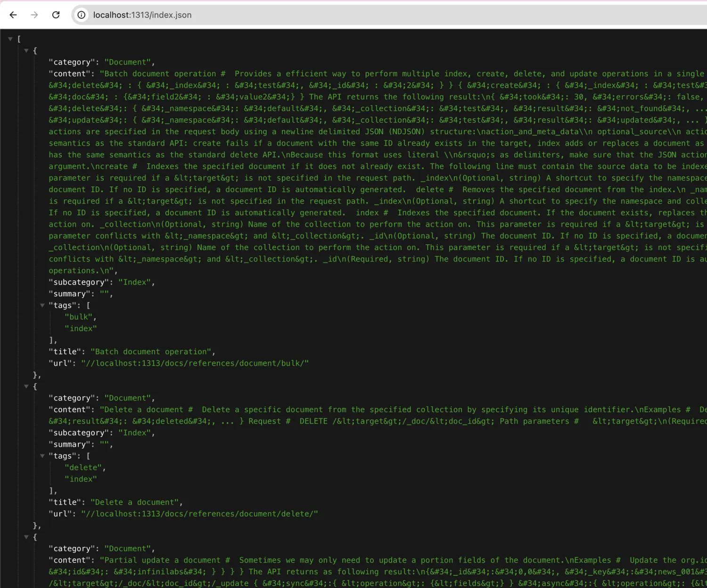Select the second object's "Document" category value
The image size is (707, 588).
(x=128, y=398)
